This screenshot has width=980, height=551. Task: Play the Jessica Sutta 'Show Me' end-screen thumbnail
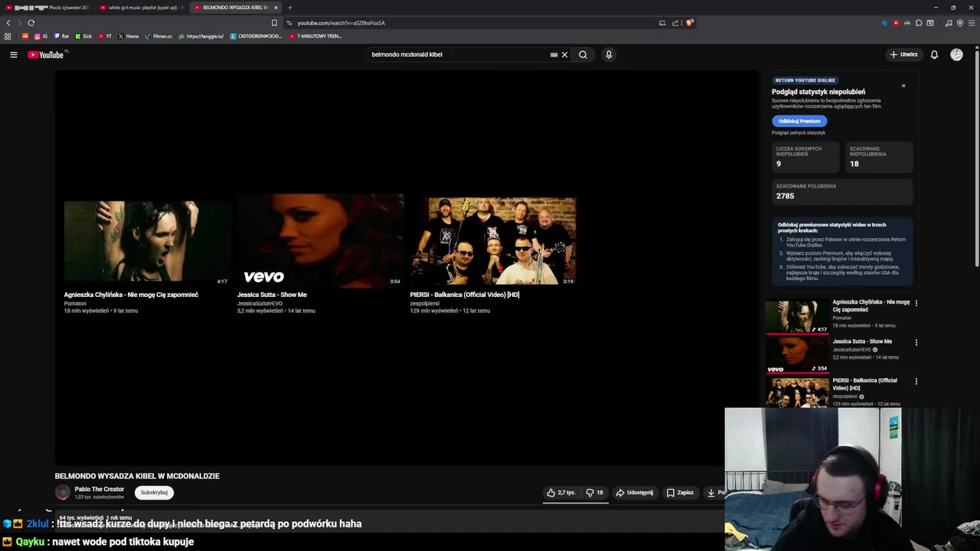click(x=321, y=240)
